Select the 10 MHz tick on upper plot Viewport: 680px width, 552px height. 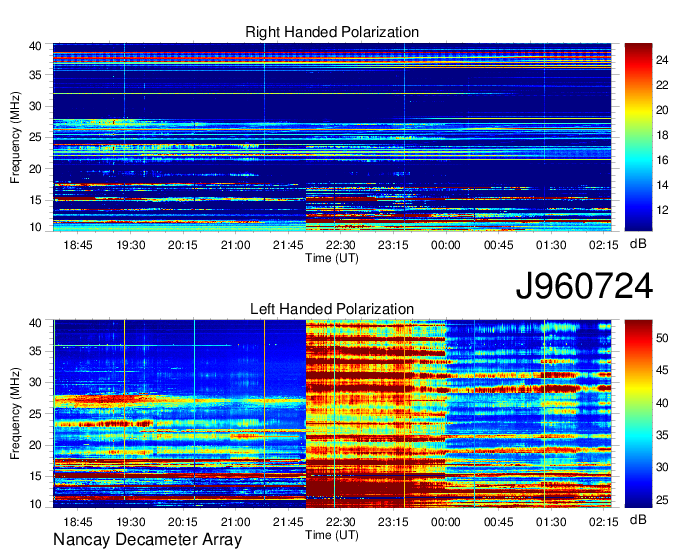[x=35, y=227]
